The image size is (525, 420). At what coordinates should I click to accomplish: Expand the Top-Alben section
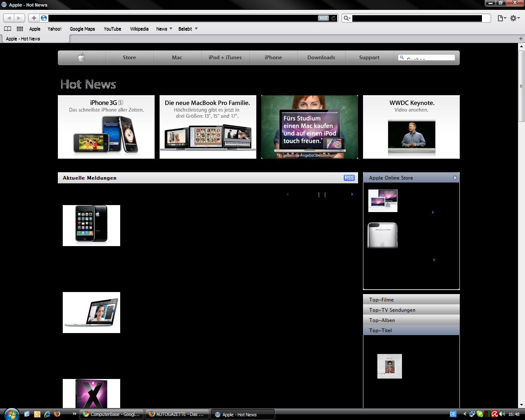(411, 320)
